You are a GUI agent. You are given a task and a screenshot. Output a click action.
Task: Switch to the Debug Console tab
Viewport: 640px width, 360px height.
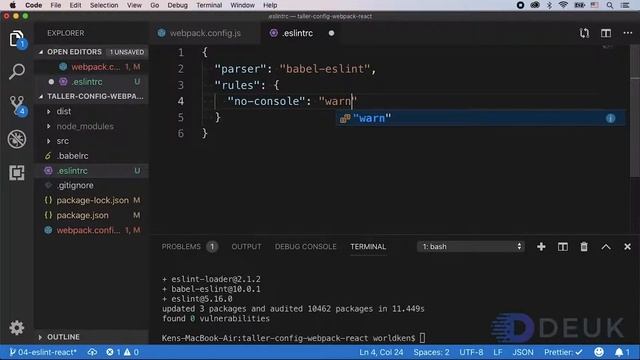click(x=306, y=247)
